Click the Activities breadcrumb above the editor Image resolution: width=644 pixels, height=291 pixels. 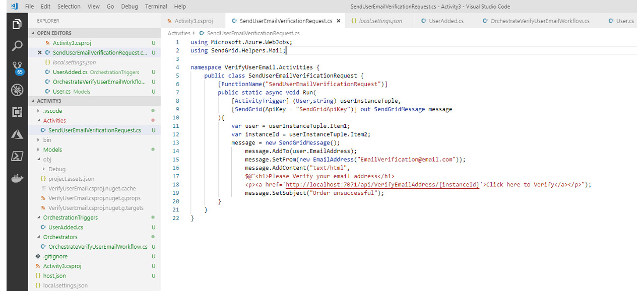coord(179,33)
